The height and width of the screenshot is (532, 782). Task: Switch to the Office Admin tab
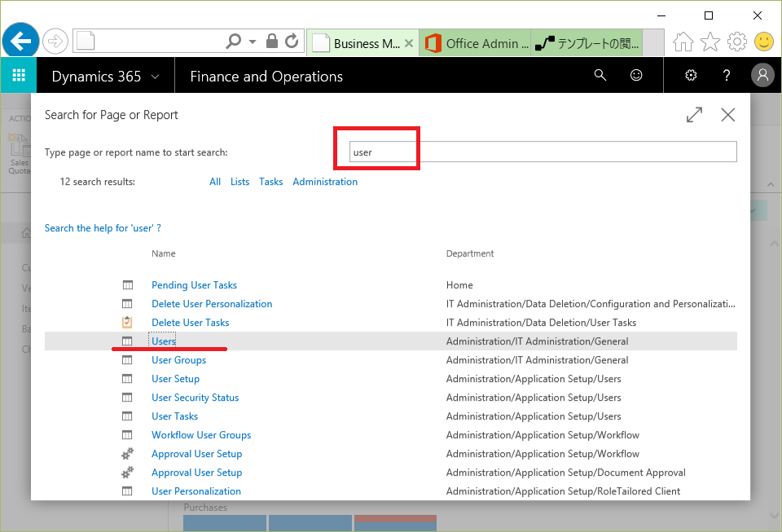point(475,44)
